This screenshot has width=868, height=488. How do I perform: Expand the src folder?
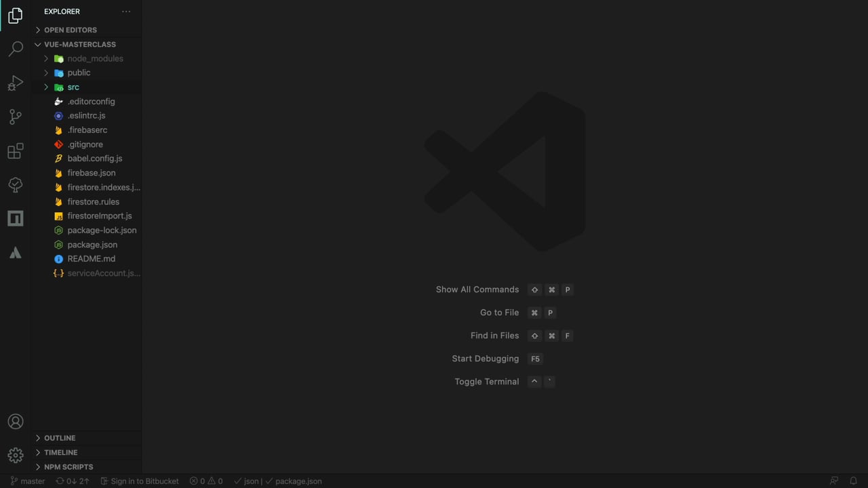(86, 87)
